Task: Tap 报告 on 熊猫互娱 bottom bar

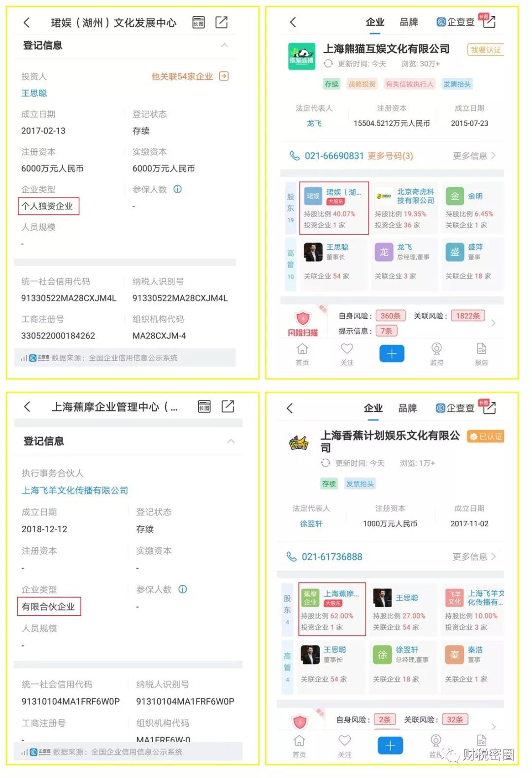Action: (481, 354)
